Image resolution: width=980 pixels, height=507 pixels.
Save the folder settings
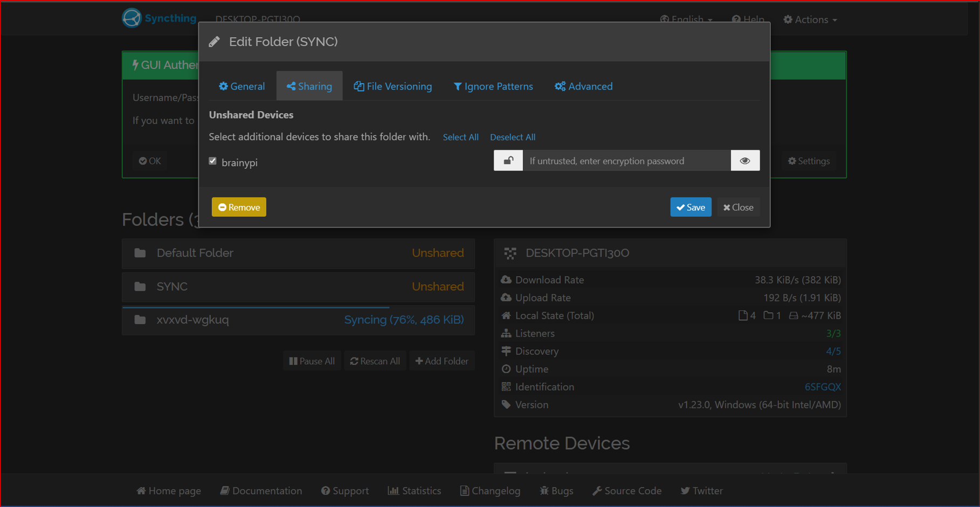tap(691, 207)
